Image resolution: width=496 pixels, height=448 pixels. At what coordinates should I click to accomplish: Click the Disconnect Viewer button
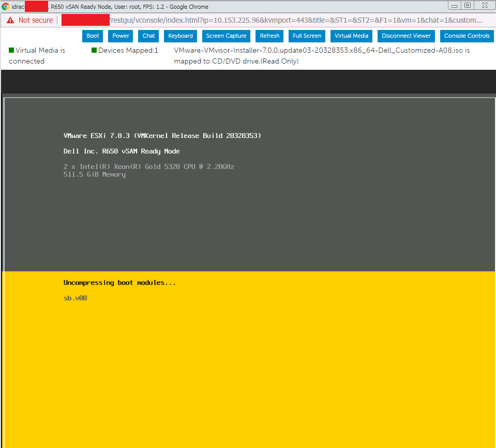[406, 36]
